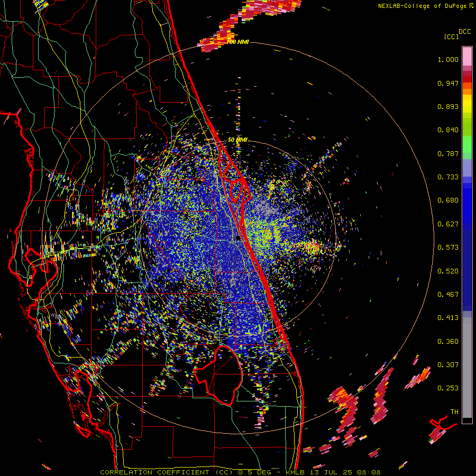Viewport: 476px width, 476px height.
Task: Click the 100 NMI range ring label
Action: pyautogui.click(x=237, y=42)
